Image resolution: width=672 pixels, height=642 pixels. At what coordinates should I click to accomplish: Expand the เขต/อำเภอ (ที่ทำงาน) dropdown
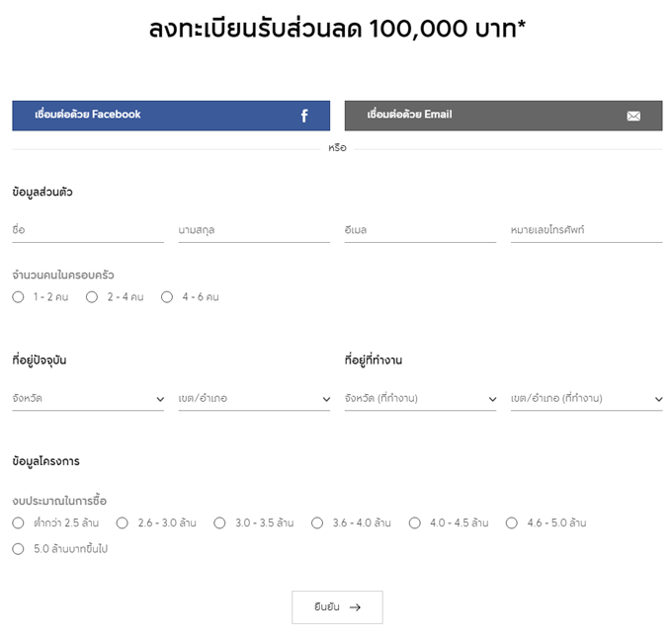[x=586, y=398]
